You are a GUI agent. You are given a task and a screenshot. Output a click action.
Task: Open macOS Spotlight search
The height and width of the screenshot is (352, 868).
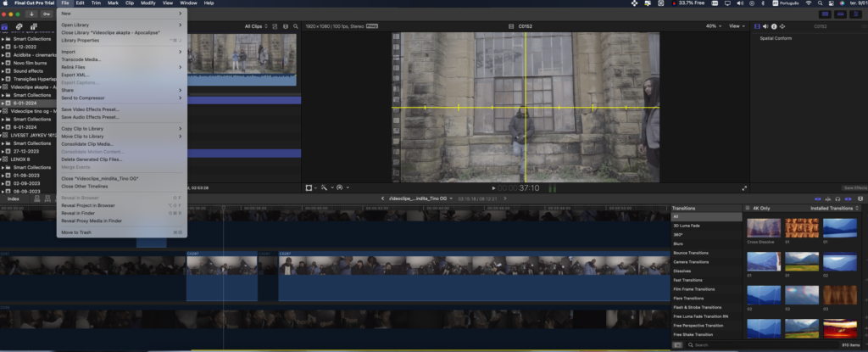point(820,3)
